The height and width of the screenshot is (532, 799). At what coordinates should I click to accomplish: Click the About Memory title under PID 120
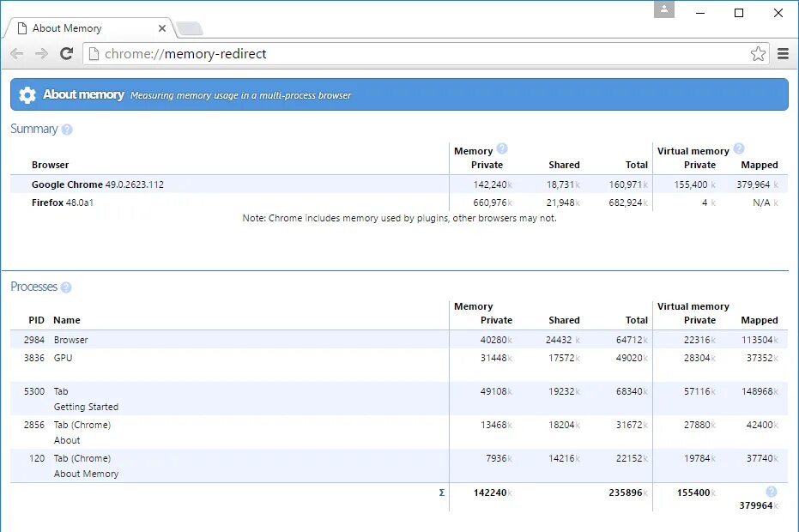point(86,474)
